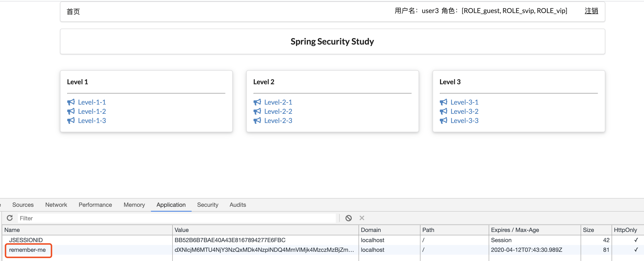Open the Level-2-3 link

[x=278, y=121]
